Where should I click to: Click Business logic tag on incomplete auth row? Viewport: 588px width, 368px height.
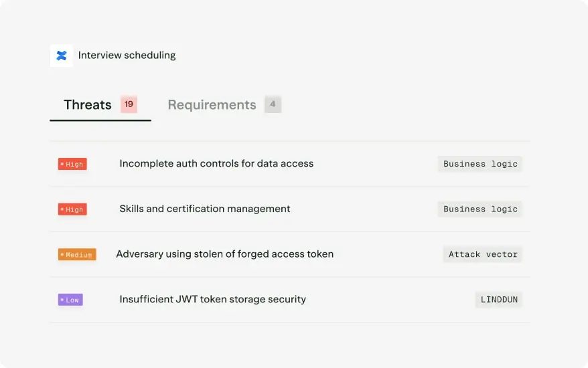pyautogui.click(x=480, y=164)
